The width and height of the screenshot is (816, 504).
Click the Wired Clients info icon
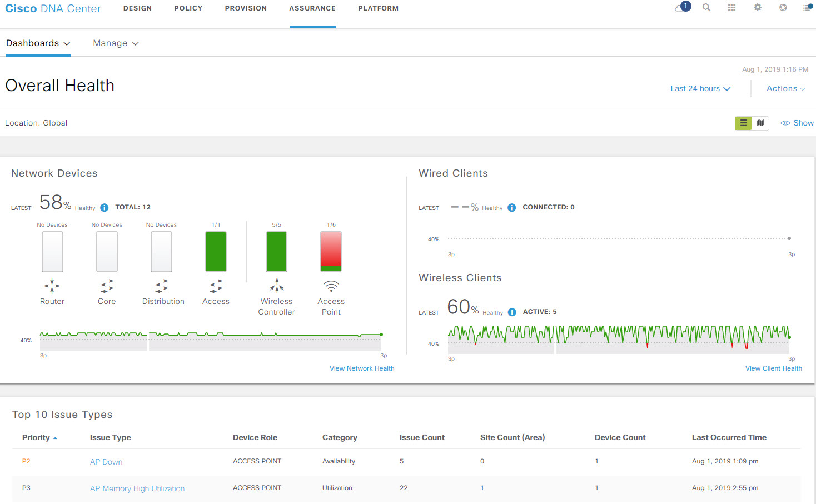tap(512, 207)
